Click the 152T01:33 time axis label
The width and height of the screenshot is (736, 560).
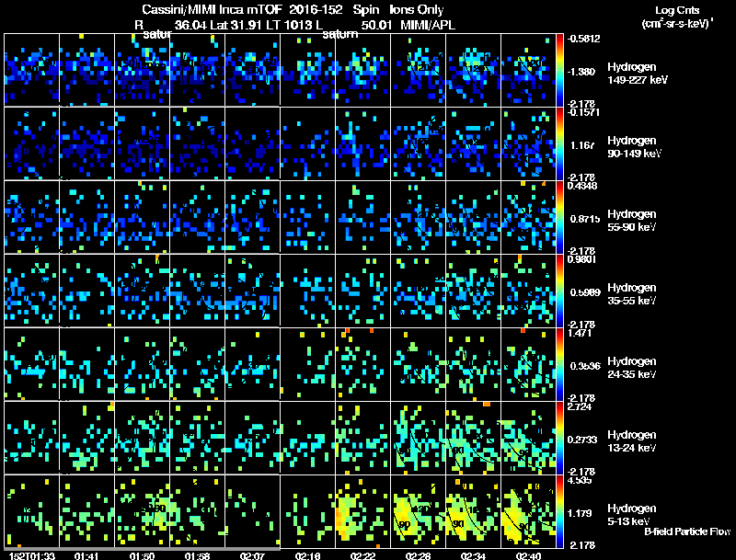(x=31, y=555)
